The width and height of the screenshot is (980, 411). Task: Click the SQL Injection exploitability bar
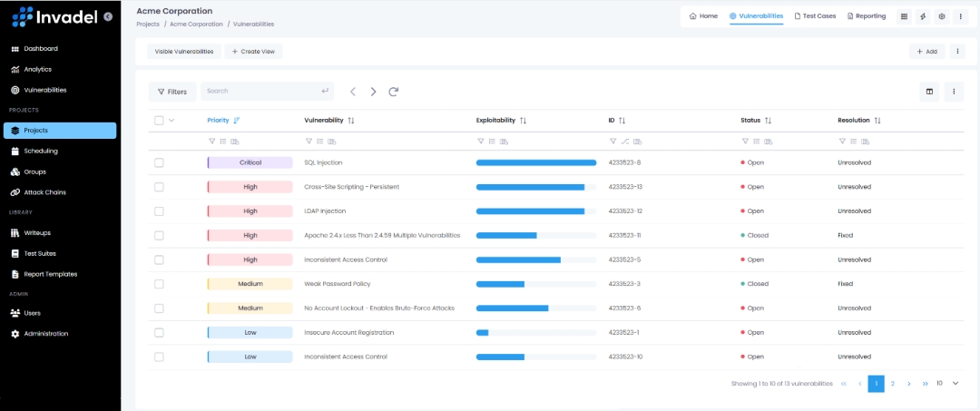(x=535, y=162)
